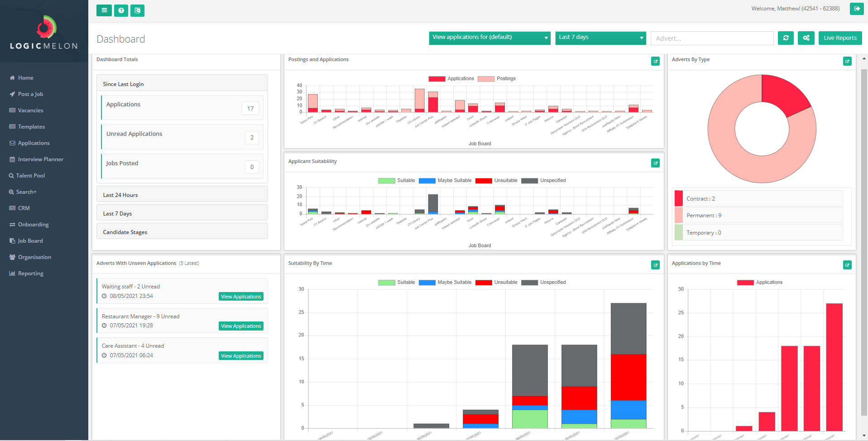Collapse the Since Last Login section
The image size is (868, 441).
tap(182, 84)
